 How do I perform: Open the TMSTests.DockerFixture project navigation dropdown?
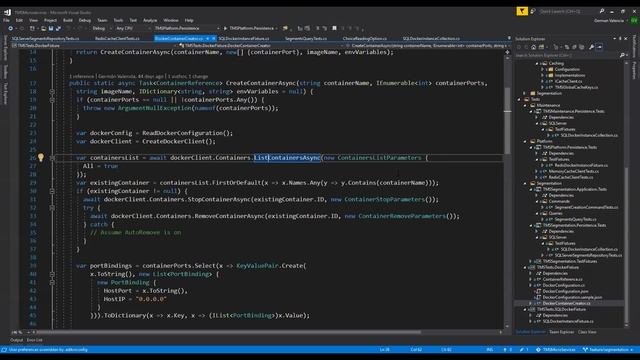coord(94,46)
